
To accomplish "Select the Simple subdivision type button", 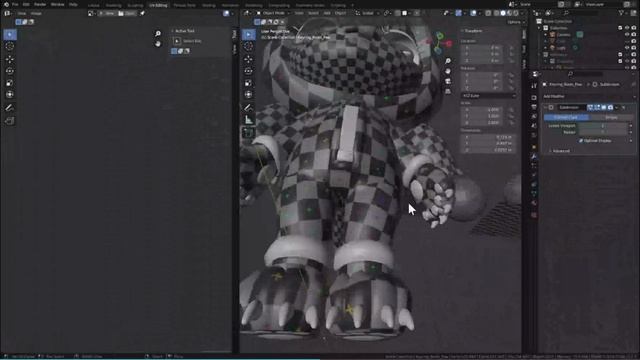I will [611, 118].
